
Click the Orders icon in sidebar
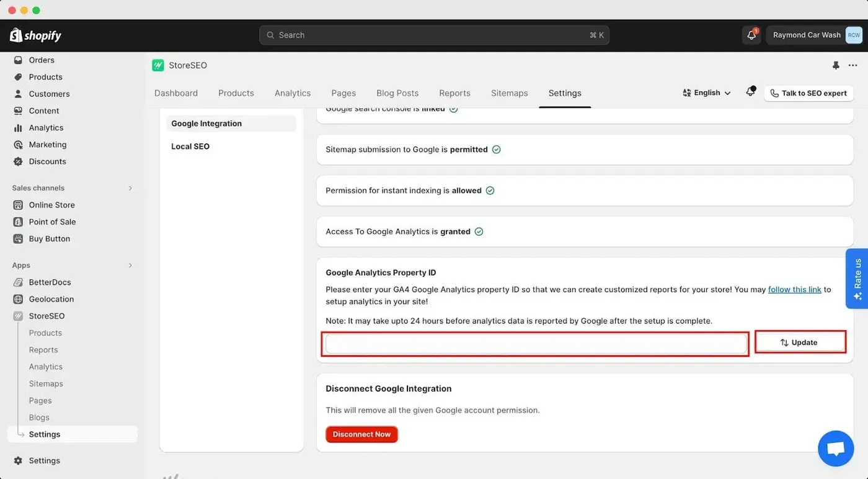pyautogui.click(x=18, y=60)
